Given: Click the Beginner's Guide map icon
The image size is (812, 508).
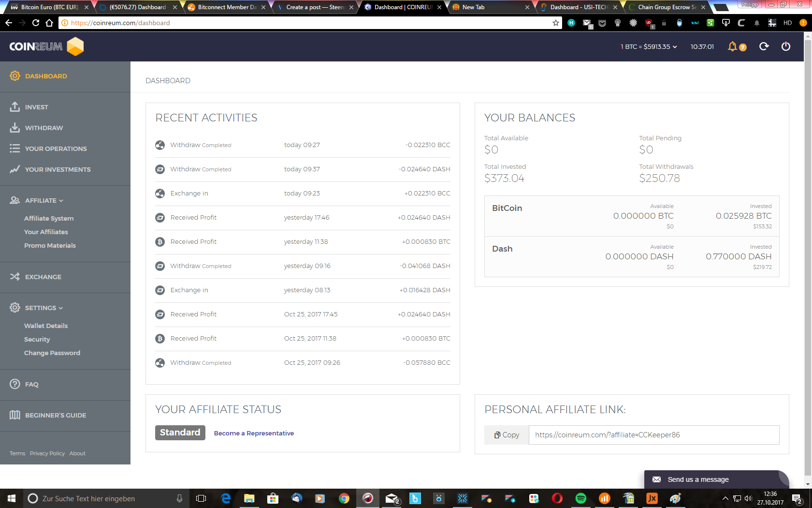Looking at the screenshot, I should 15,415.
